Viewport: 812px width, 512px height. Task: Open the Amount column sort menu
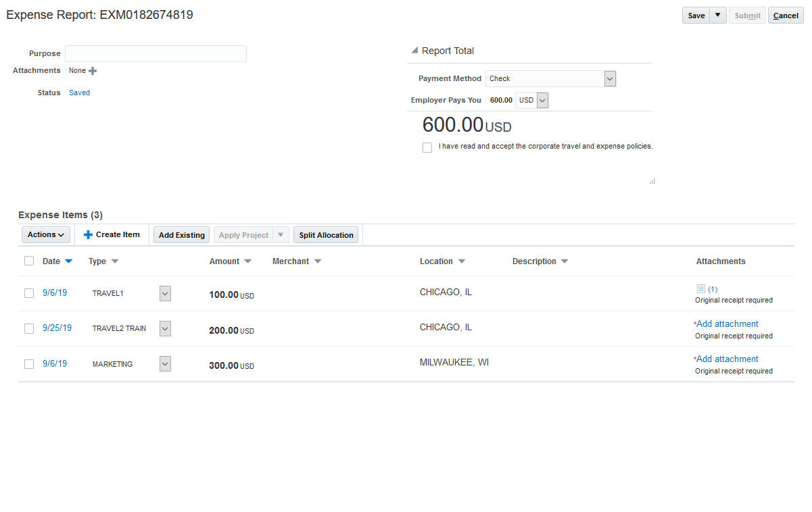click(247, 261)
